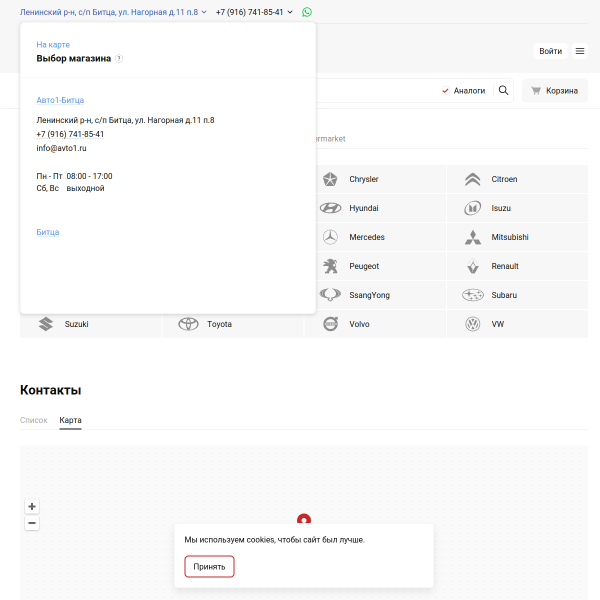The width and height of the screenshot is (600, 600).
Task: Click the Volvo brand logo
Action: coord(330,324)
